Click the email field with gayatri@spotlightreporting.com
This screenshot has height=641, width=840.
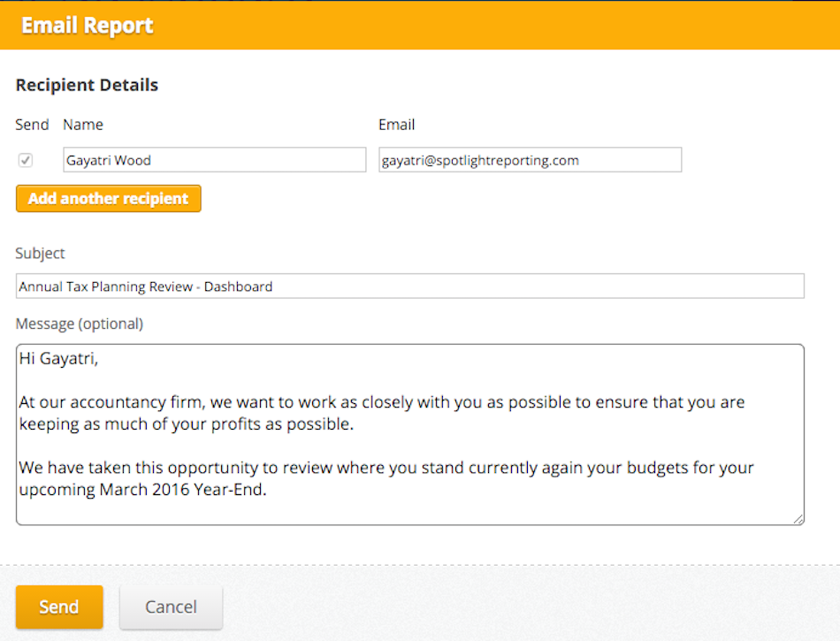pyautogui.click(x=530, y=159)
